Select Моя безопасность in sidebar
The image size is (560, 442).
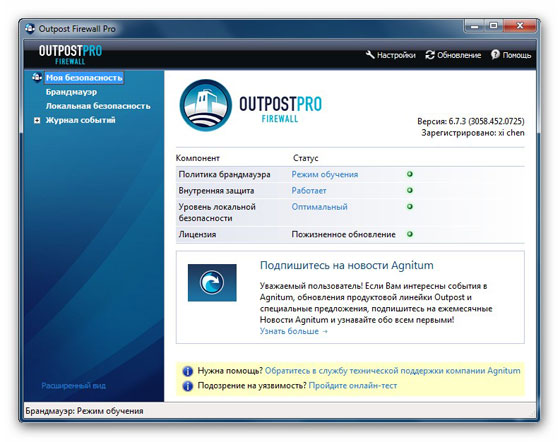point(84,77)
